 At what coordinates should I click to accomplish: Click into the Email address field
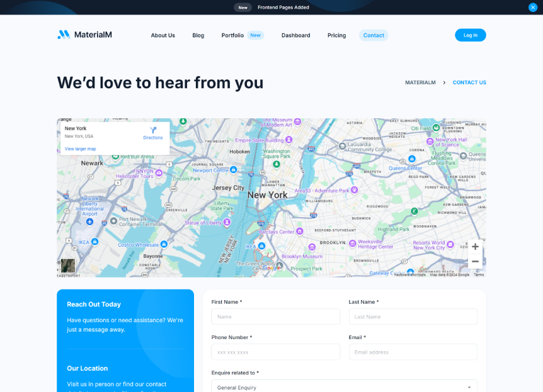pos(413,352)
